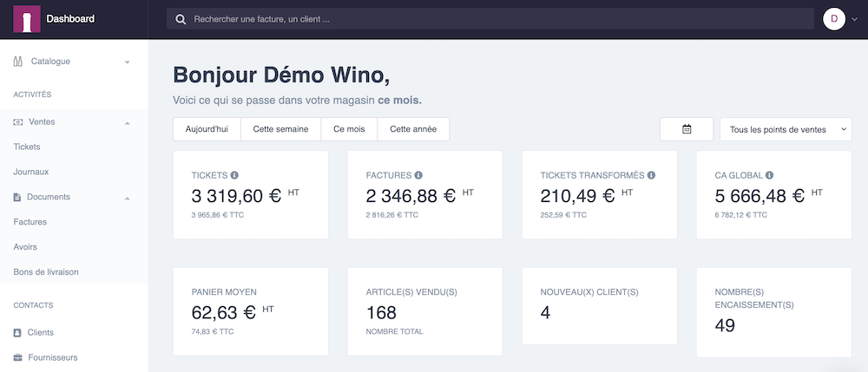Focus the invoice and client search field
Screen dimensions: 868x372
coord(490,19)
